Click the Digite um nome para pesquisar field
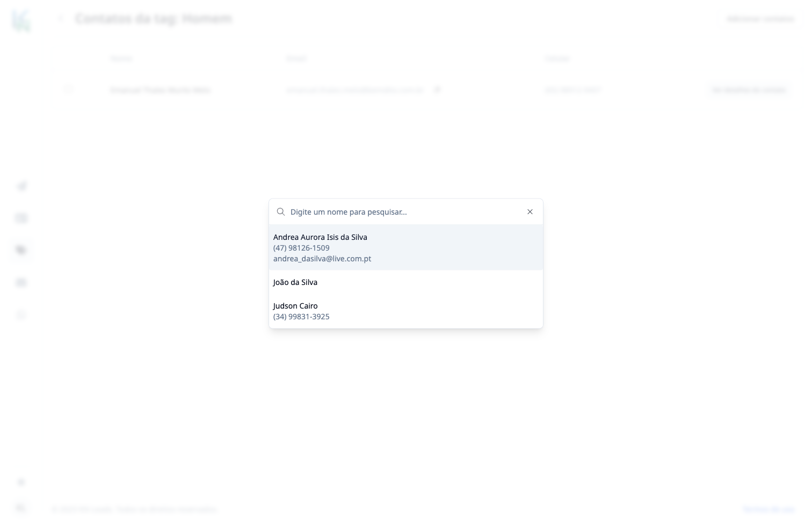 coord(376,211)
